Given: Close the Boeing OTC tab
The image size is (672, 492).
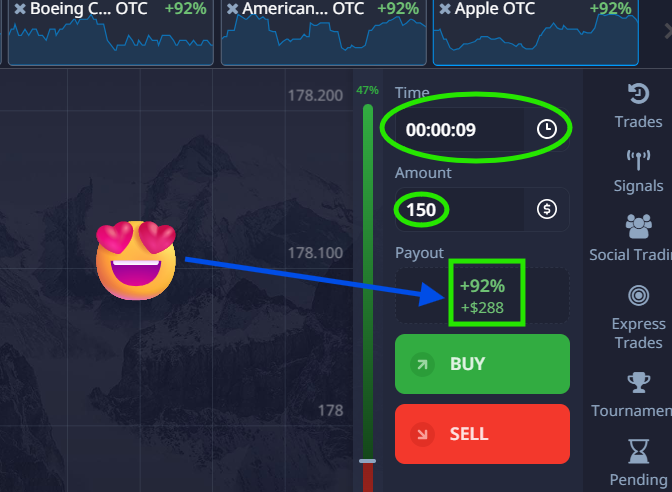Looking at the screenshot, I should click(x=20, y=9).
